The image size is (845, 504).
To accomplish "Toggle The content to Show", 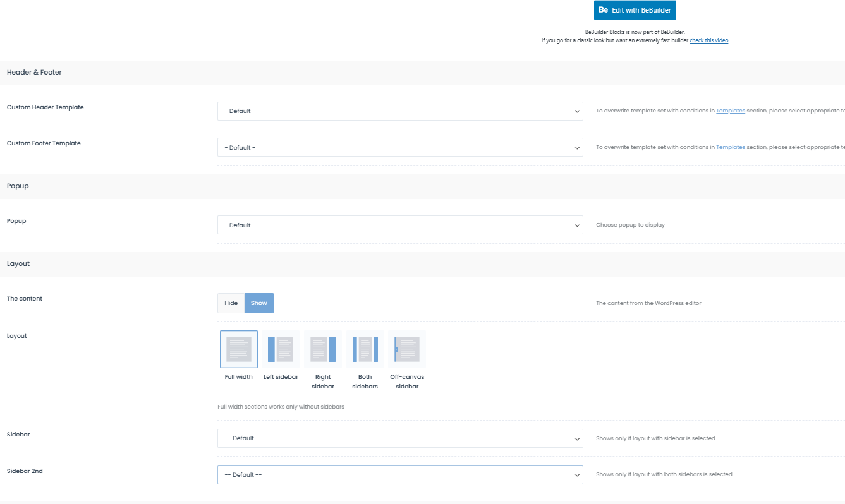I will coord(259,303).
